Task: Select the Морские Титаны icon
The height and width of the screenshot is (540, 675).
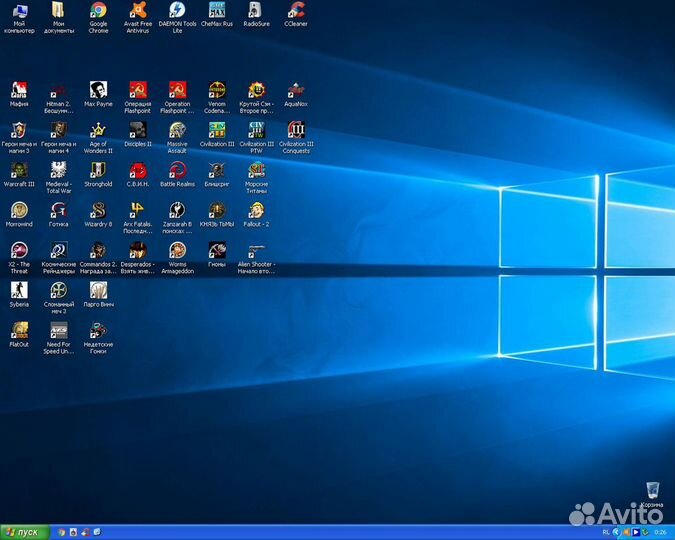Action: (x=257, y=178)
